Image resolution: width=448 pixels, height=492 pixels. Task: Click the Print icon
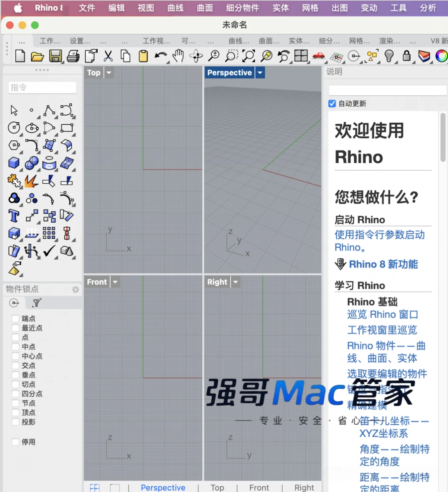tap(73, 56)
